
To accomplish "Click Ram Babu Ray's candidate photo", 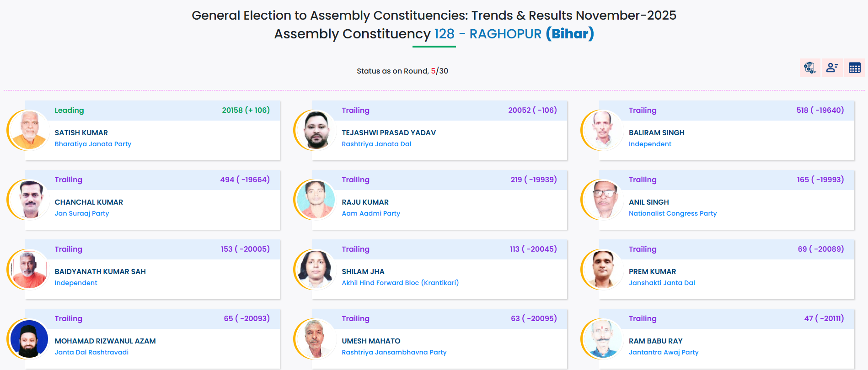I will click(x=603, y=338).
